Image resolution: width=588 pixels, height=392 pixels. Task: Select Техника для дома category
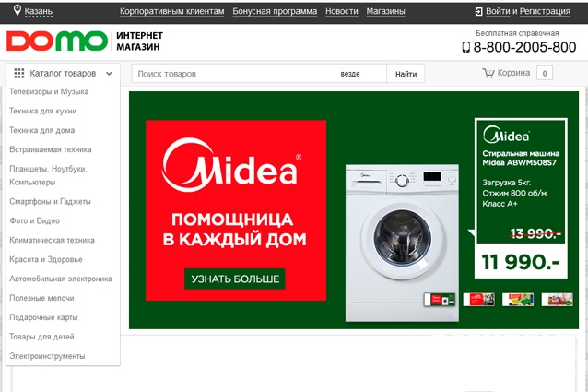42,131
